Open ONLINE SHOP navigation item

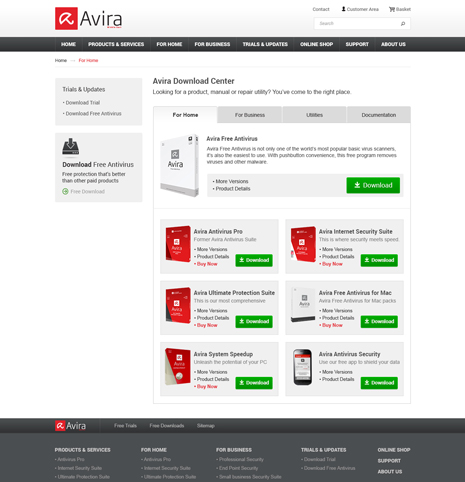(x=316, y=44)
